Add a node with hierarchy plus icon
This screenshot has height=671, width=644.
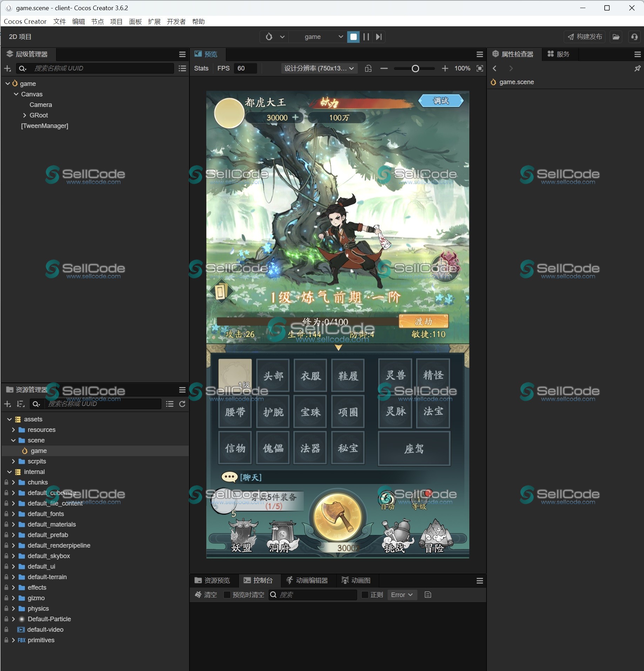pyautogui.click(x=8, y=69)
